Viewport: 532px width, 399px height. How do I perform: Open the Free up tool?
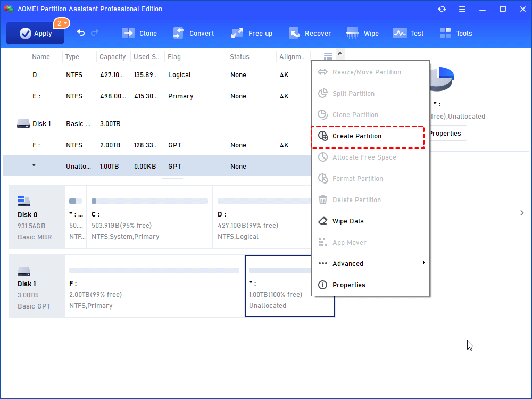click(x=252, y=33)
